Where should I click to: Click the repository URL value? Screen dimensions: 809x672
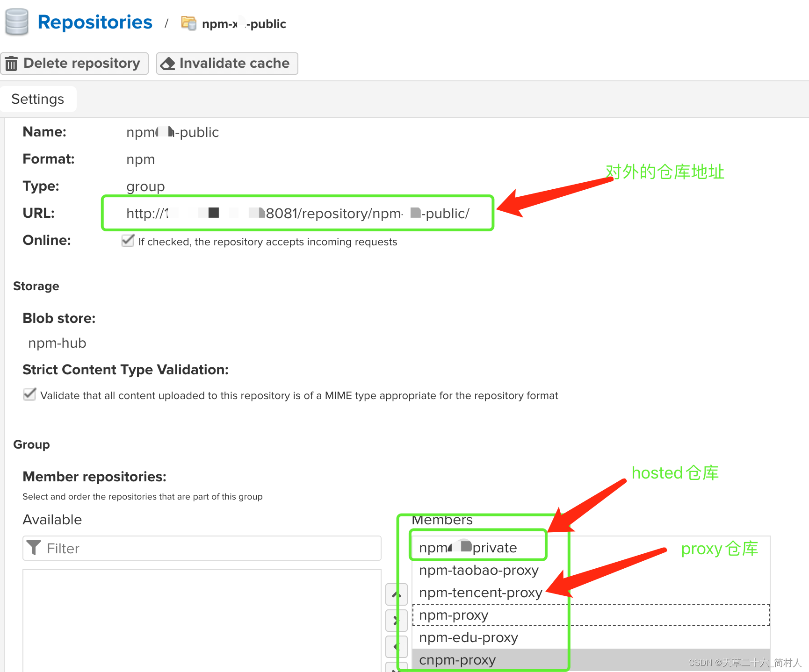(298, 214)
